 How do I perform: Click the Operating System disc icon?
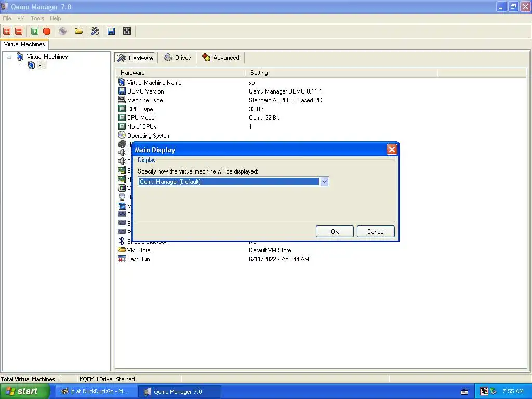[122, 135]
